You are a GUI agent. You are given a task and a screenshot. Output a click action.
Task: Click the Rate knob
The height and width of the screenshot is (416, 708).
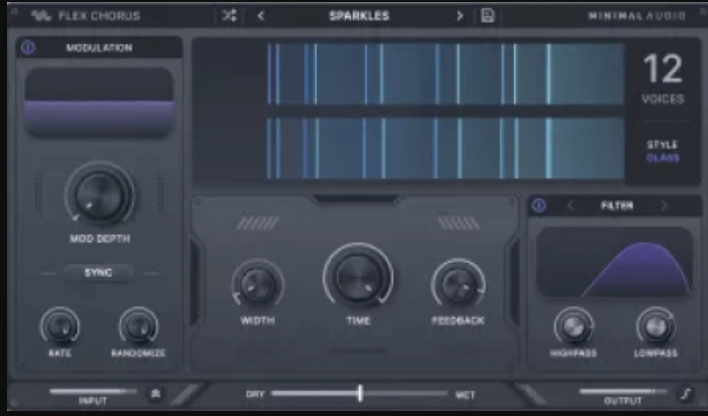60,325
